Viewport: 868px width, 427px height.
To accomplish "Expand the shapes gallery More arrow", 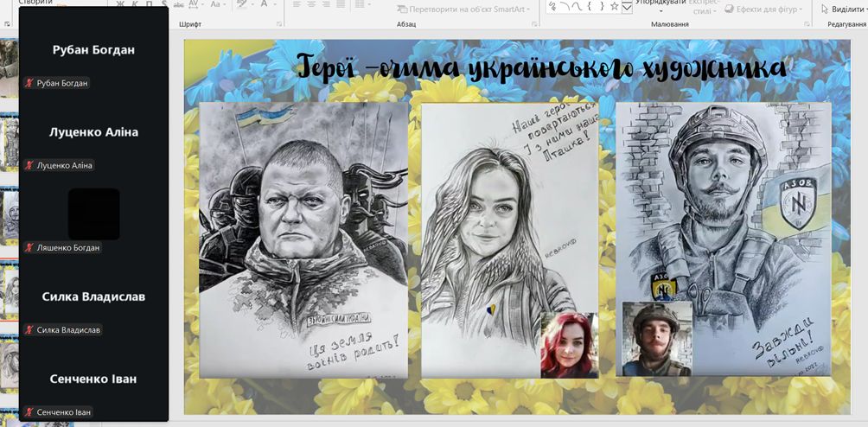I will pos(627,9).
